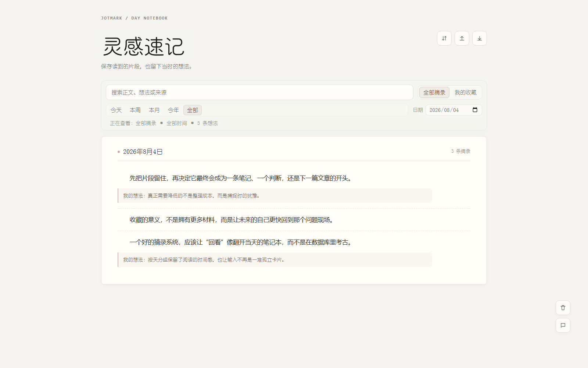Open the date picker calendar icon
588x368 pixels.
pos(475,110)
